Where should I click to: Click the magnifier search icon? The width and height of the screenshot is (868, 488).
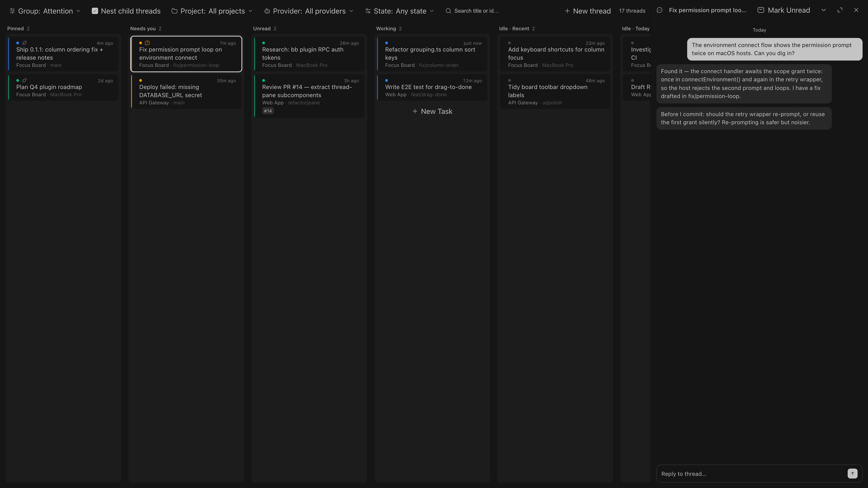point(448,11)
